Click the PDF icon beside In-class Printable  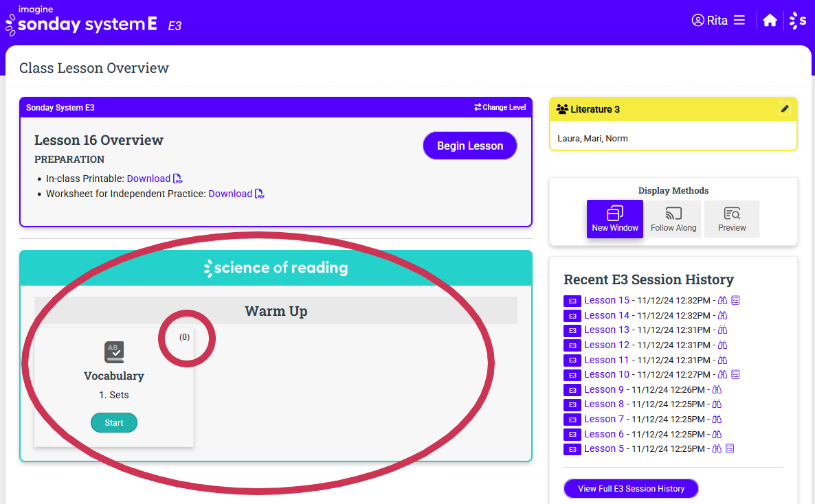pyautogui.click(x=178, y=179)
